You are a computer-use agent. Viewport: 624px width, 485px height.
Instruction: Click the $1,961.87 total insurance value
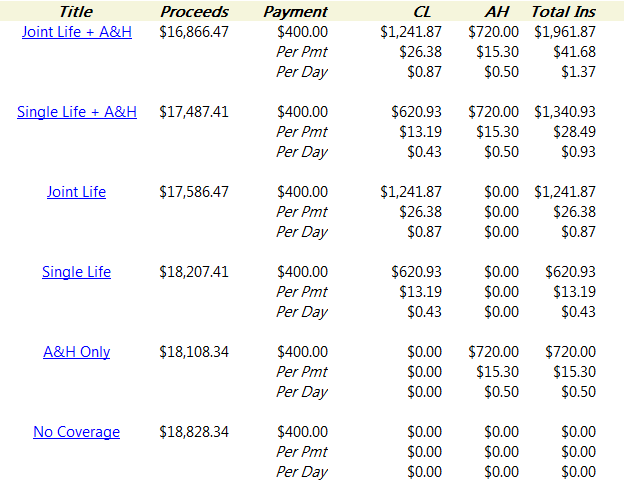(x=565, y=32)
